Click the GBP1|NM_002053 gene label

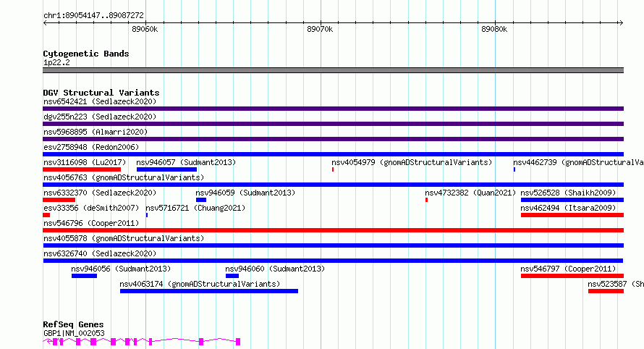click(74, 333)
